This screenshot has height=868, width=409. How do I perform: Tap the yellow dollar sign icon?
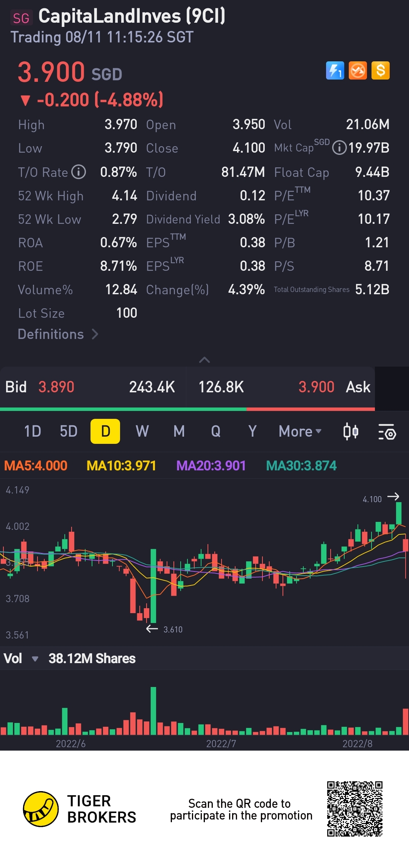(381, 70)
